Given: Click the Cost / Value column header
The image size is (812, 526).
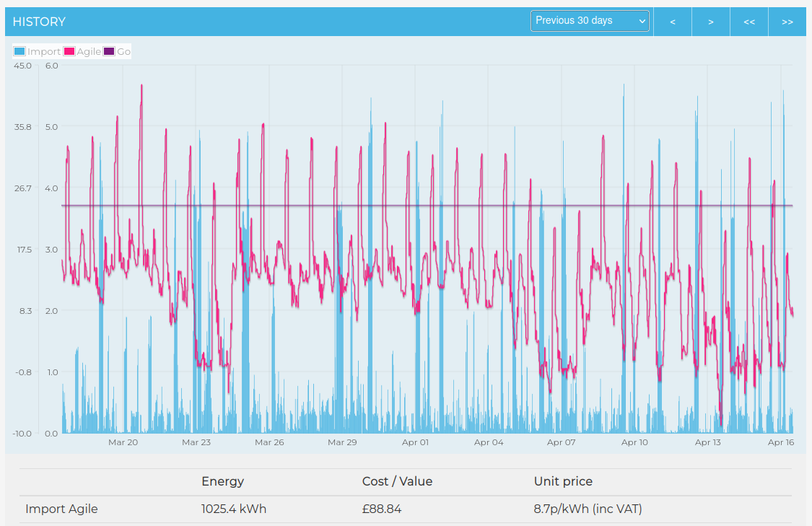Looking at the screenshot, I should click(397, 481).
